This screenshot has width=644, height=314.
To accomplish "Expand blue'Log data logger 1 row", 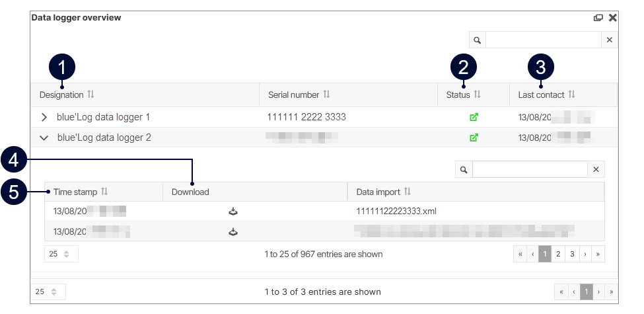I will (x=44, y=118).
